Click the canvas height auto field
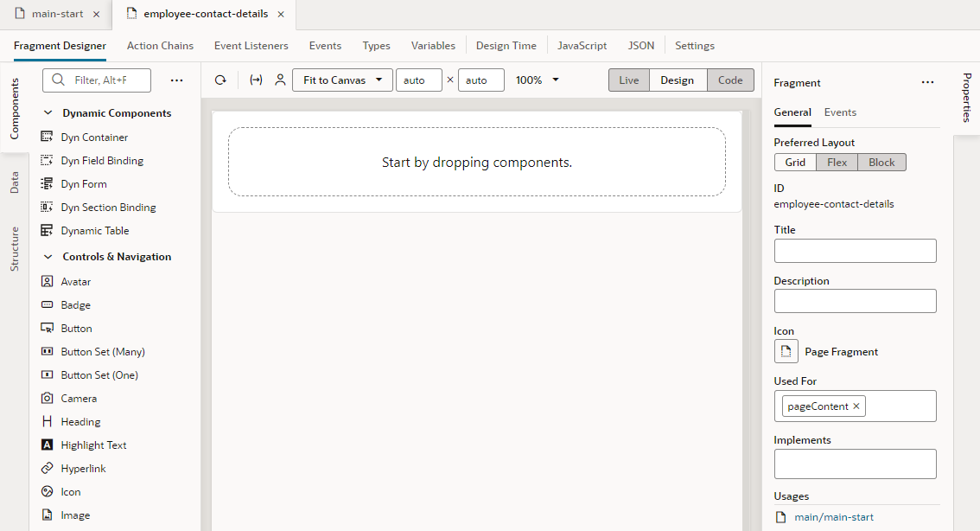The image size is (980, 531). click(481, 80)
